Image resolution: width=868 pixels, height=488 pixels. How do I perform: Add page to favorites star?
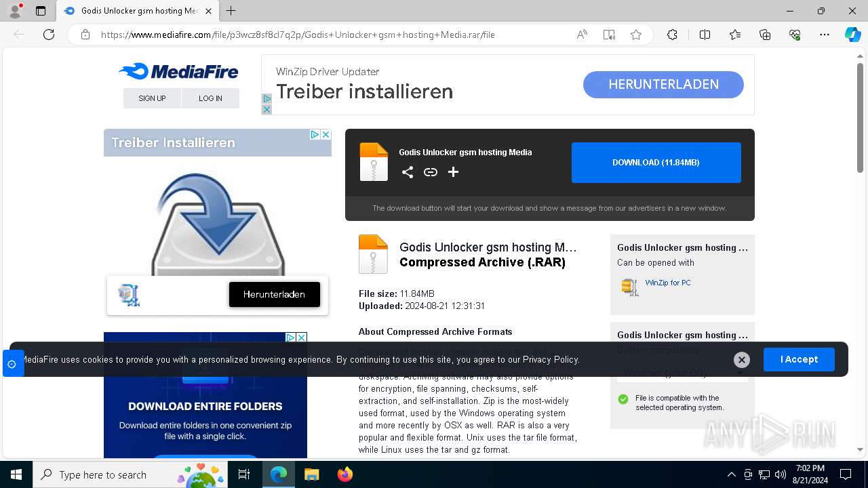tap(636, 35)
